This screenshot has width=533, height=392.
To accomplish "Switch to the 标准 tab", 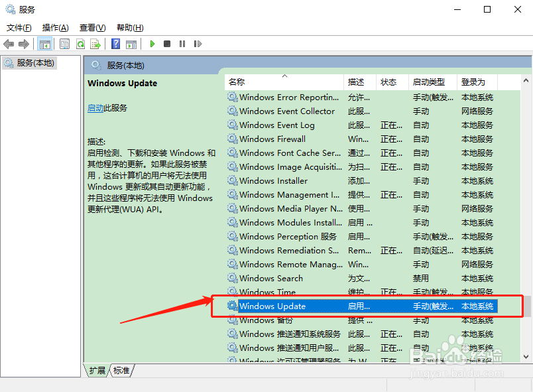I will [121, 370].
